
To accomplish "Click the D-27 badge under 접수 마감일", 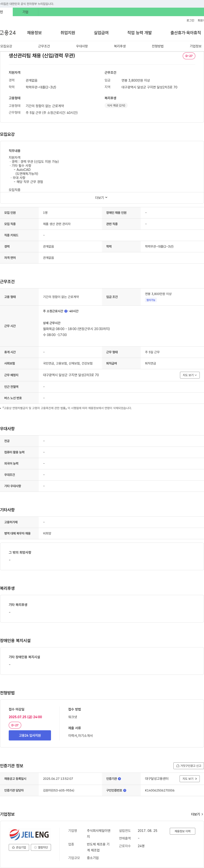I will tap(15, 725).
